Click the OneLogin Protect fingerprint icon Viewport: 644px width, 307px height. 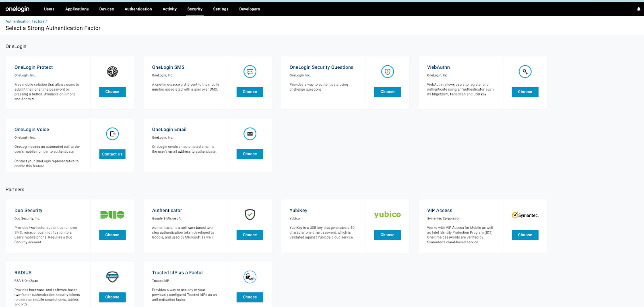click(112, 72)
